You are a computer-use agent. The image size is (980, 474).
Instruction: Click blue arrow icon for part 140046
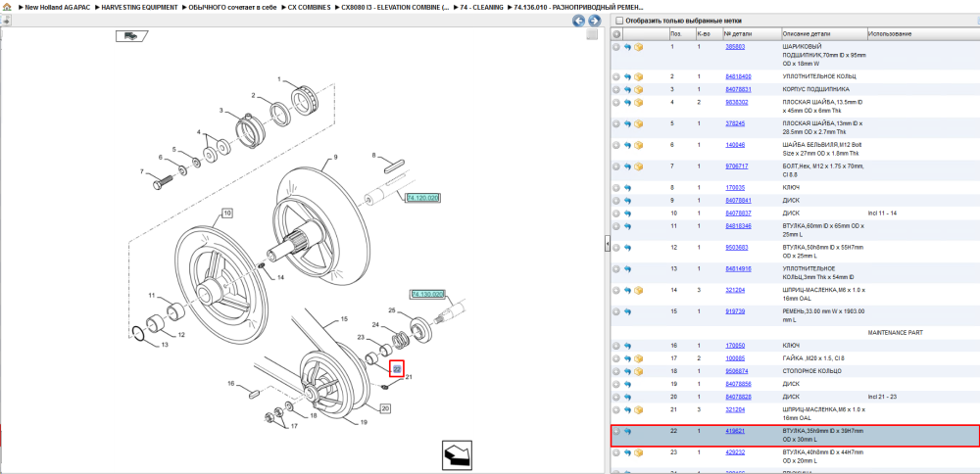coord(627,145)
